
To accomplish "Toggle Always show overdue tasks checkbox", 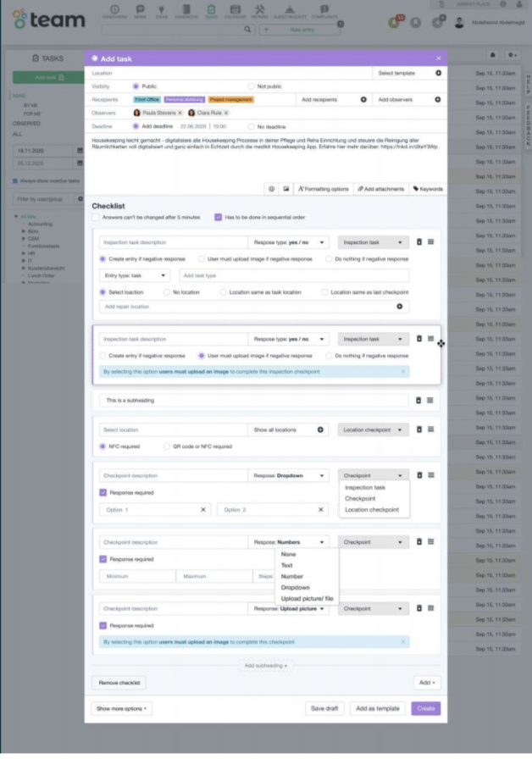I will pyautogui.click(x=15, y=181).
